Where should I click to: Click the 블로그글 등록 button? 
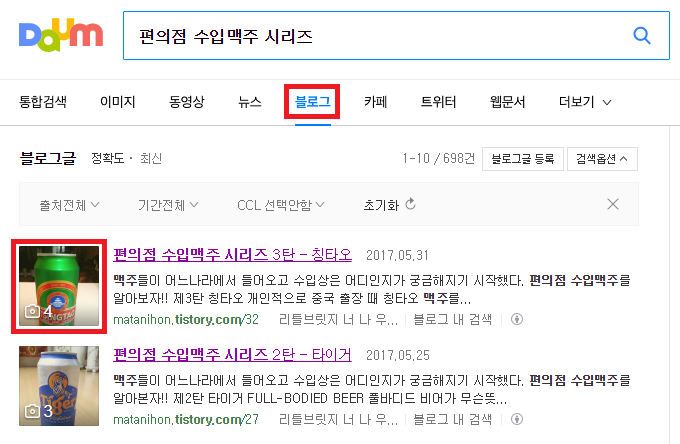click(x=523, y=159)
